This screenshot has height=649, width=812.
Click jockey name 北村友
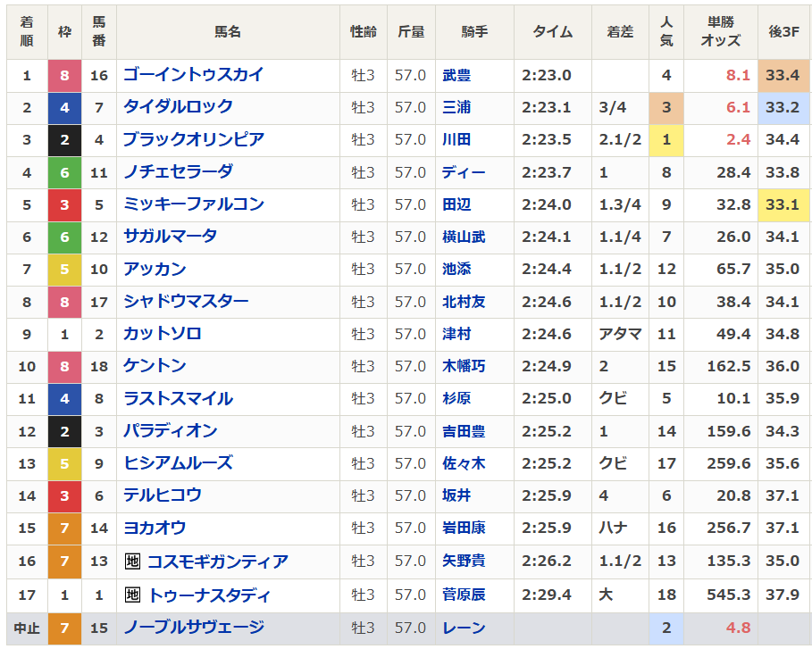tap(464, 302)
